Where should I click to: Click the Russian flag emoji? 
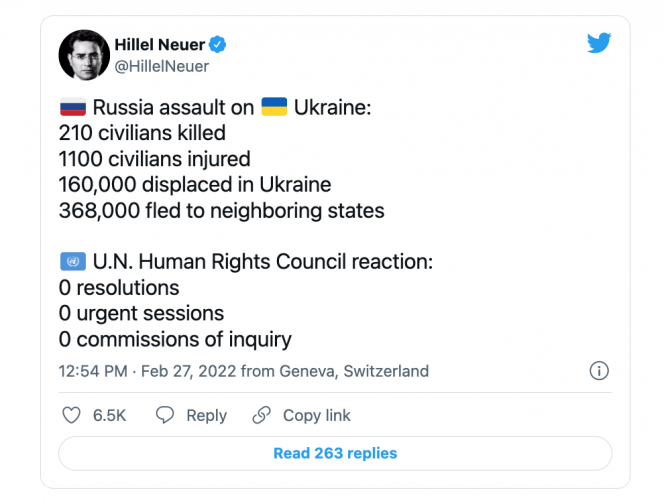coord(73,106)
